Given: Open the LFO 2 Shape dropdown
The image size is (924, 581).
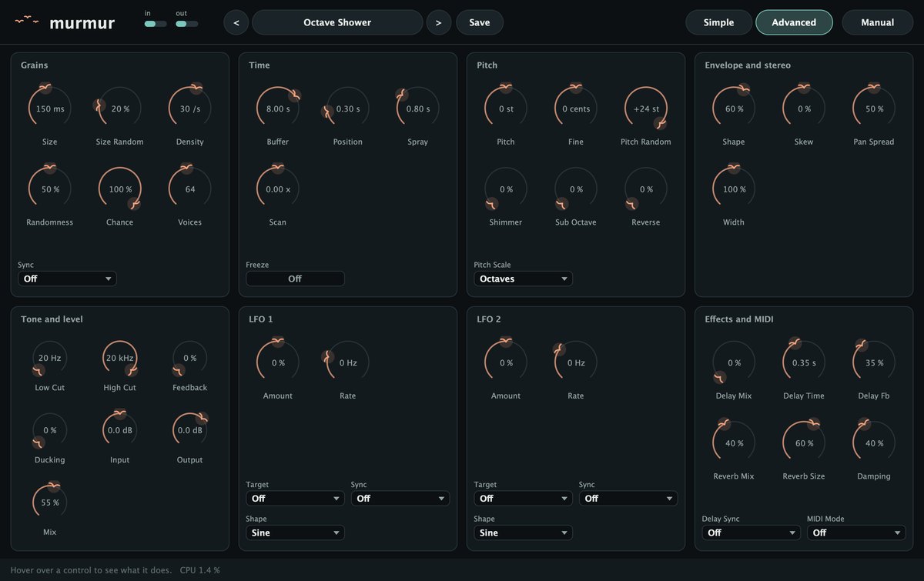Looking at the screenshot, I should pos(523,533).
